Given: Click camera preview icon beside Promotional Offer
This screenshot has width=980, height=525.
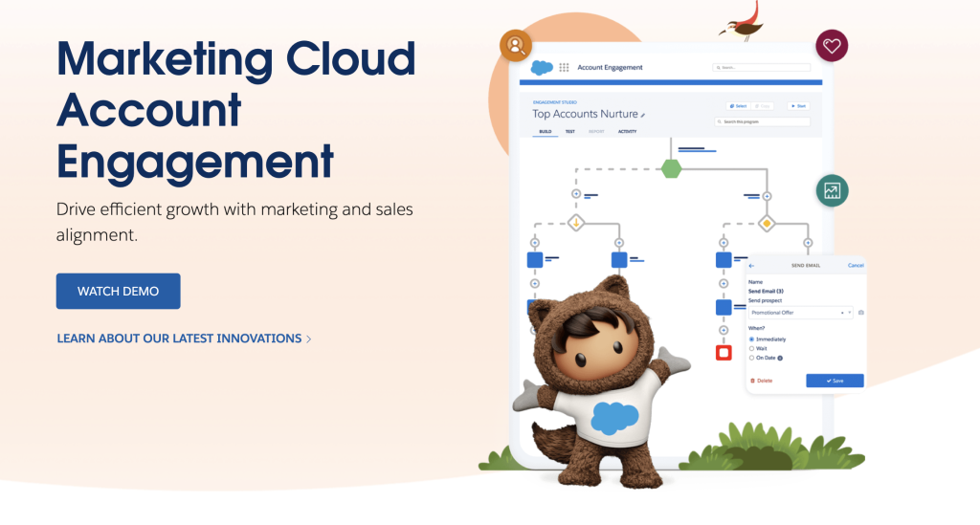Looking at the screenshot, I should (x=860, y=312).
